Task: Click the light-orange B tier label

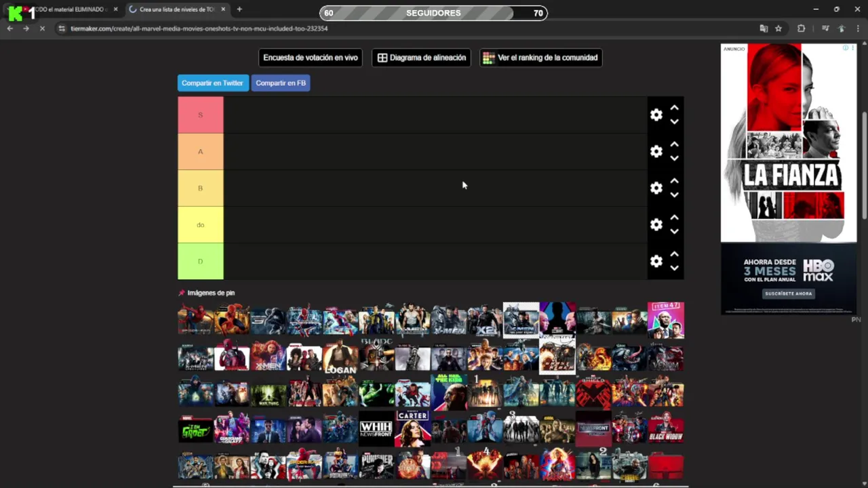Action: [x=200, y=188]
